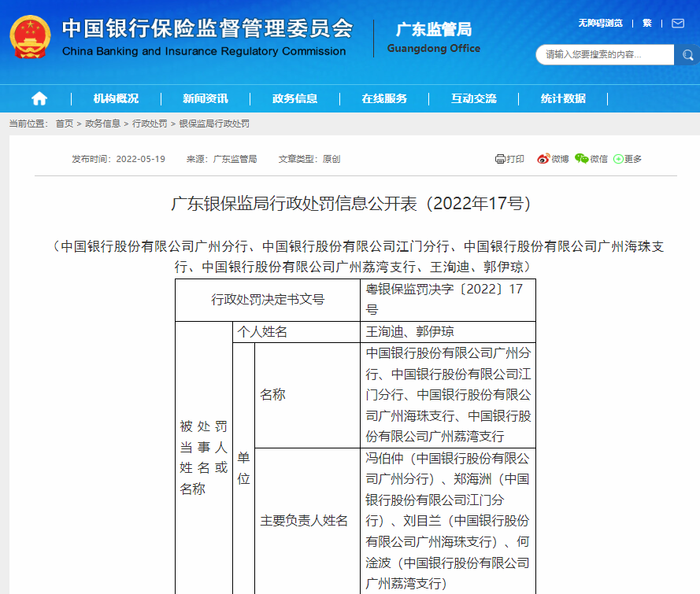Viewport: 700px width, 594px height.
Task: Click the 粤银保监罚决字〔2022〕17号 cell
Action: 448,300
